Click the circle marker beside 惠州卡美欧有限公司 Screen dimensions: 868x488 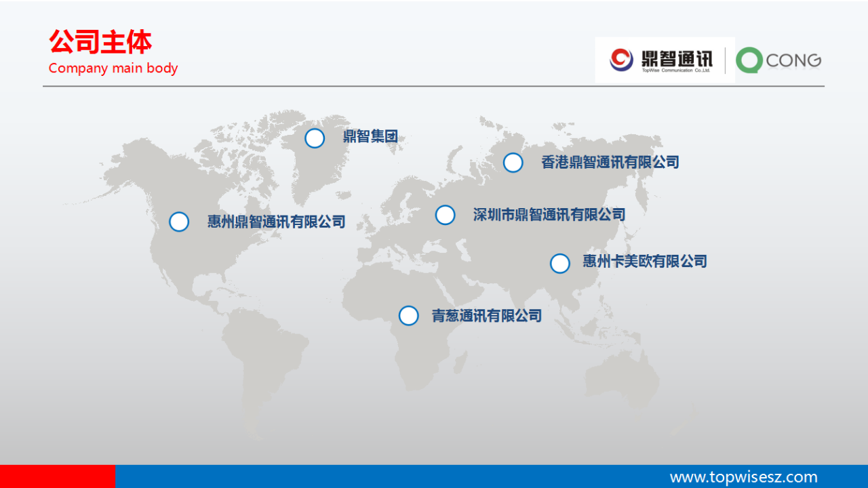click(559, 264)
